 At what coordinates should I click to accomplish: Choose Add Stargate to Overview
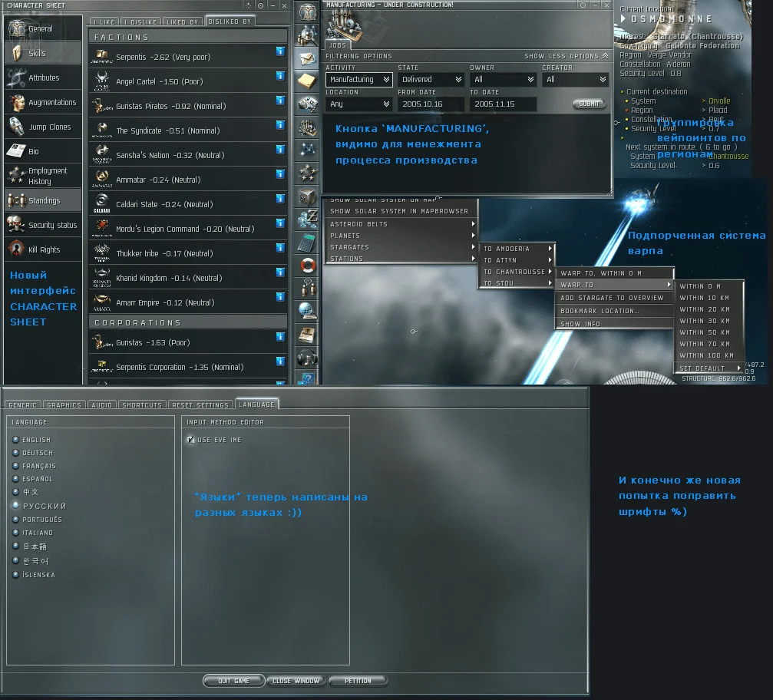(x=614, y=298)
